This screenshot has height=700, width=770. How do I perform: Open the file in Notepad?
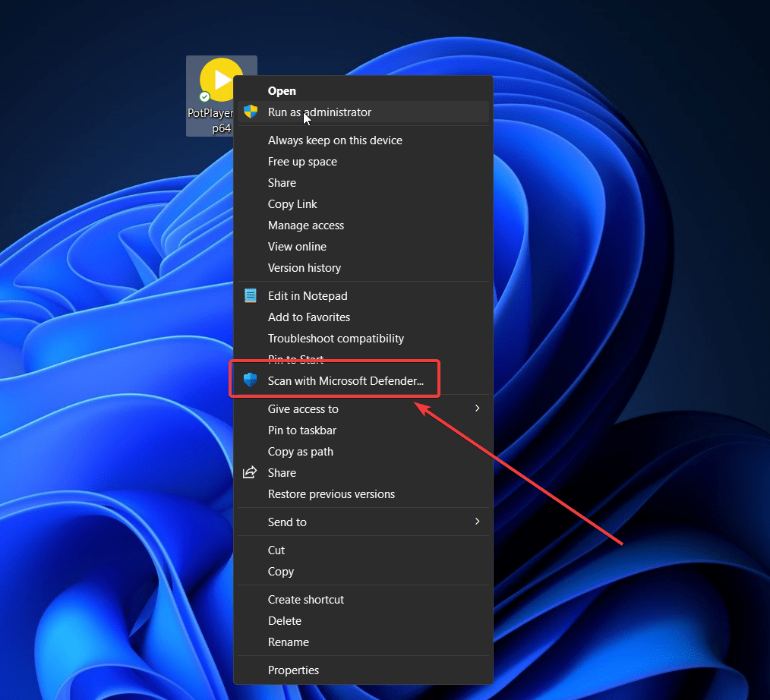[308, 295]
